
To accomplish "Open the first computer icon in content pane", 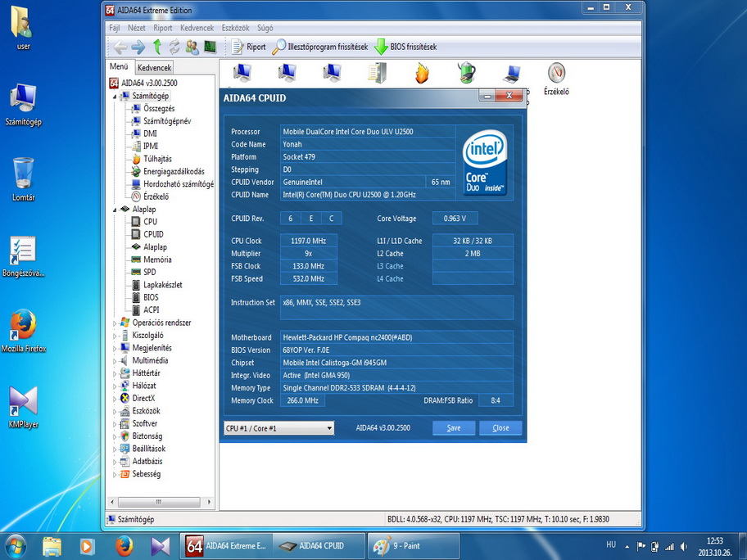I will pos(242,73).
